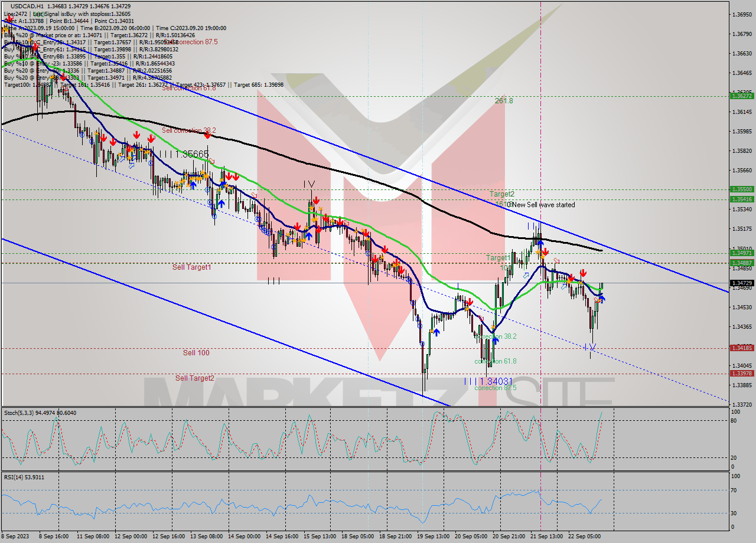The width and height of the screenshot is (756, 543).
Task: Click the '18 Sep 05:00' time axis label
Action: coord(357,537)
